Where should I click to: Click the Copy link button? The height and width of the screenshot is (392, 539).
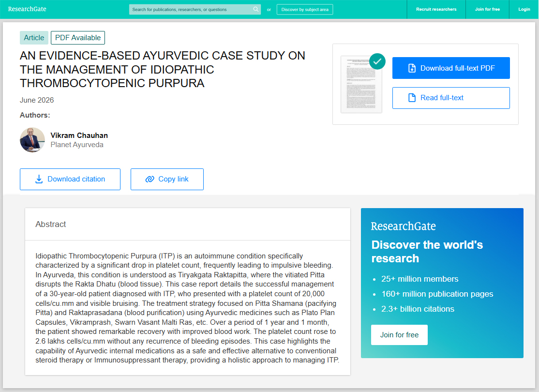tap(167, 179)
